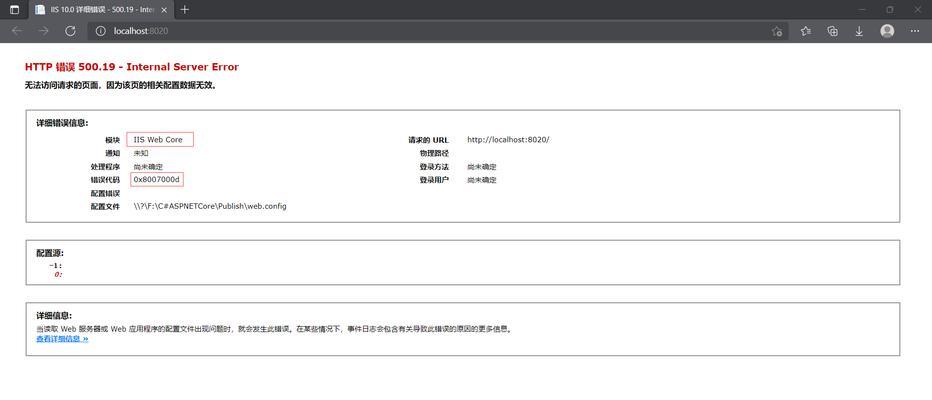Open the Downloads panel
This screenshot has height=400, width=932.
(859, 31)
